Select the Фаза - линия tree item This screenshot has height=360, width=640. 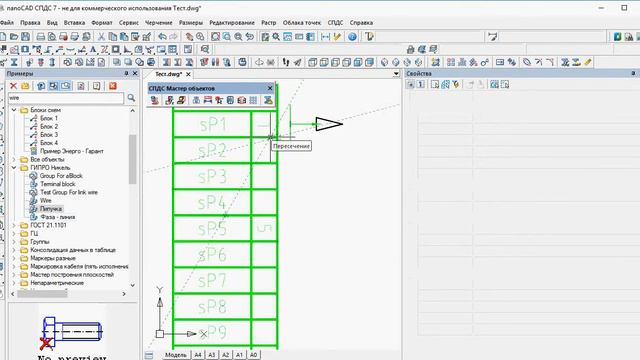pyautogui.click(x=58, y=217)
